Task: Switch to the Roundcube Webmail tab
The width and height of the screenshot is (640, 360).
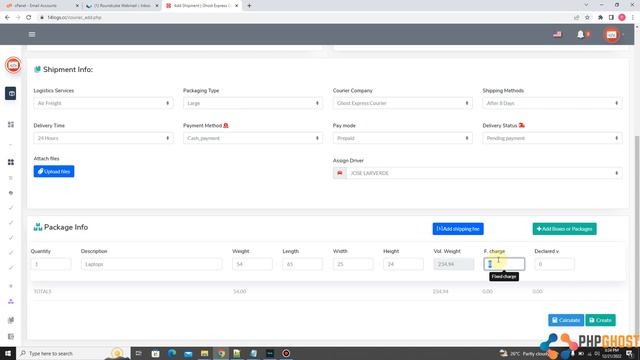Action: 121,6
